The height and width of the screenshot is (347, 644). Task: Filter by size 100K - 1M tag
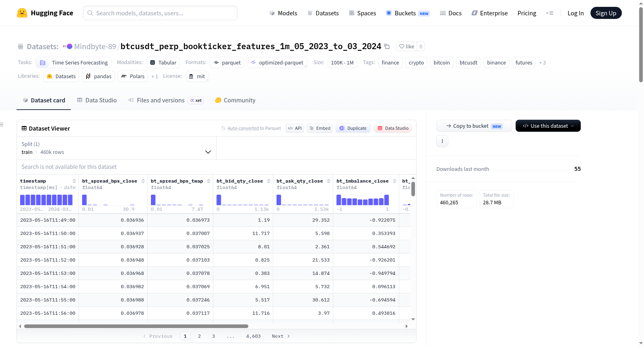click(342, 62)
